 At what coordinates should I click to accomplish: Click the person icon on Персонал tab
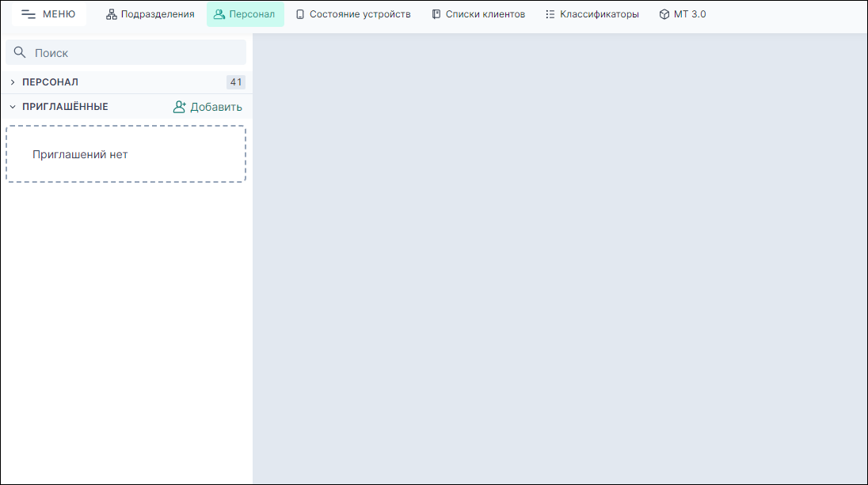pos(219,14)
